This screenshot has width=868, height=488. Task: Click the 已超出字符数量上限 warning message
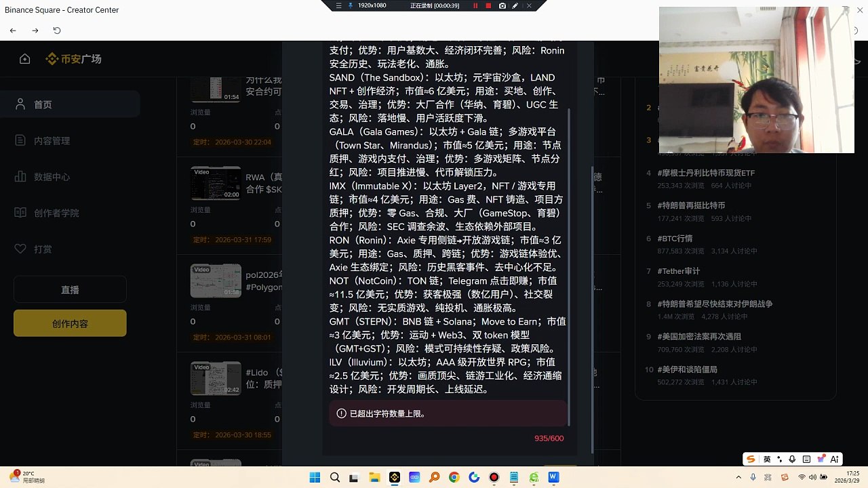tap(448, 413)
